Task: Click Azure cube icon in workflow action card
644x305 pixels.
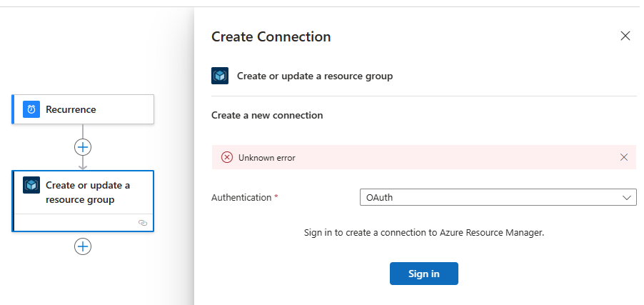Action: click(x=31, y=185)
